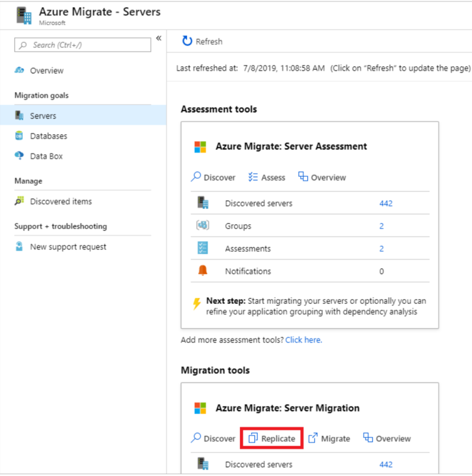
Task: Click the Azure Migrate Servers header icon
Action: click(24, 16)
